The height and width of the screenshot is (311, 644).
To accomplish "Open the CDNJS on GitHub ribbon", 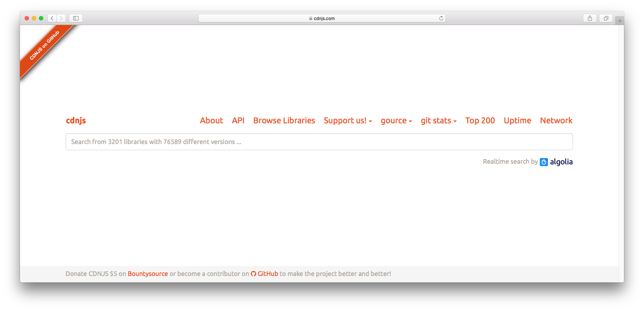I will click(x=45, y=45).
